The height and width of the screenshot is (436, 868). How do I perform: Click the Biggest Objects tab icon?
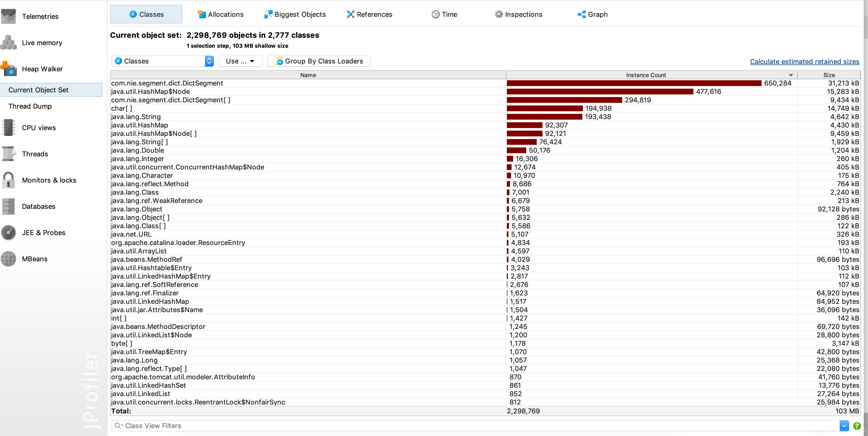[268, 14]
